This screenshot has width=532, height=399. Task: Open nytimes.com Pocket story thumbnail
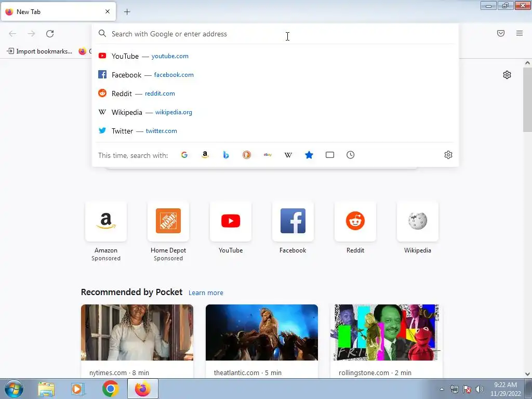click(137, 332)
